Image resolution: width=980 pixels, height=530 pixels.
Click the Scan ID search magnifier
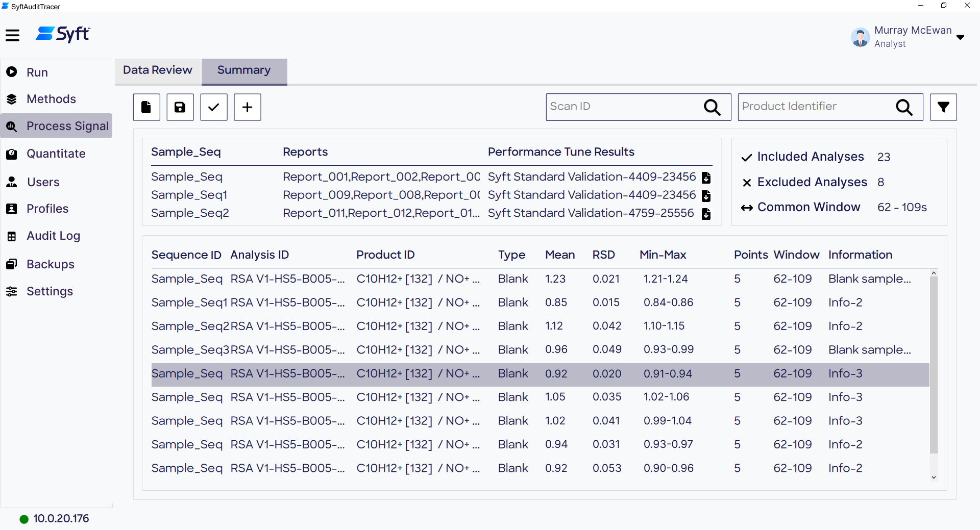click(x=712, y=107)
